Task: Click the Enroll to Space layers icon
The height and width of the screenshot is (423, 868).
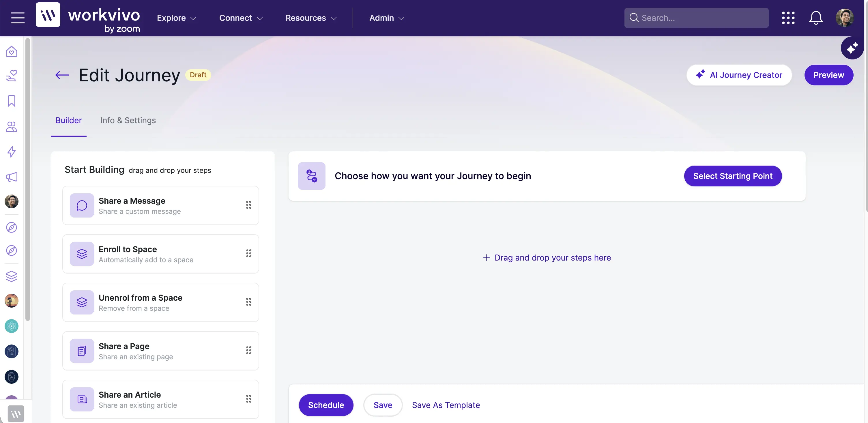Action: 82,254
